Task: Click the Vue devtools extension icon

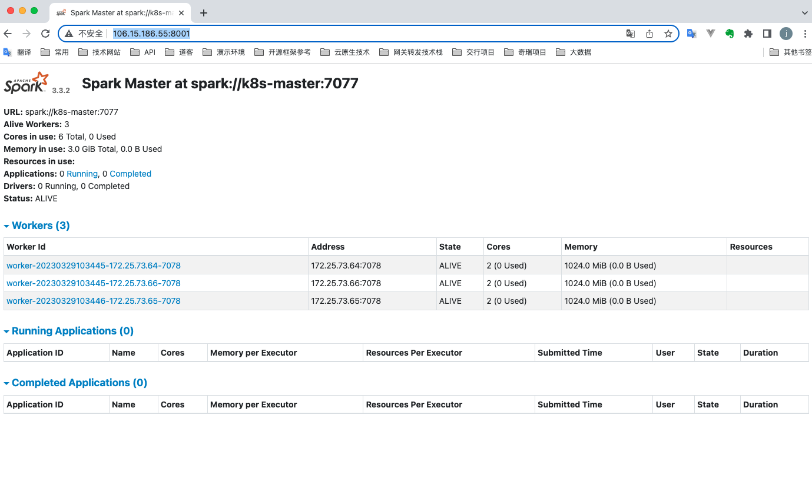Action: 711,34
